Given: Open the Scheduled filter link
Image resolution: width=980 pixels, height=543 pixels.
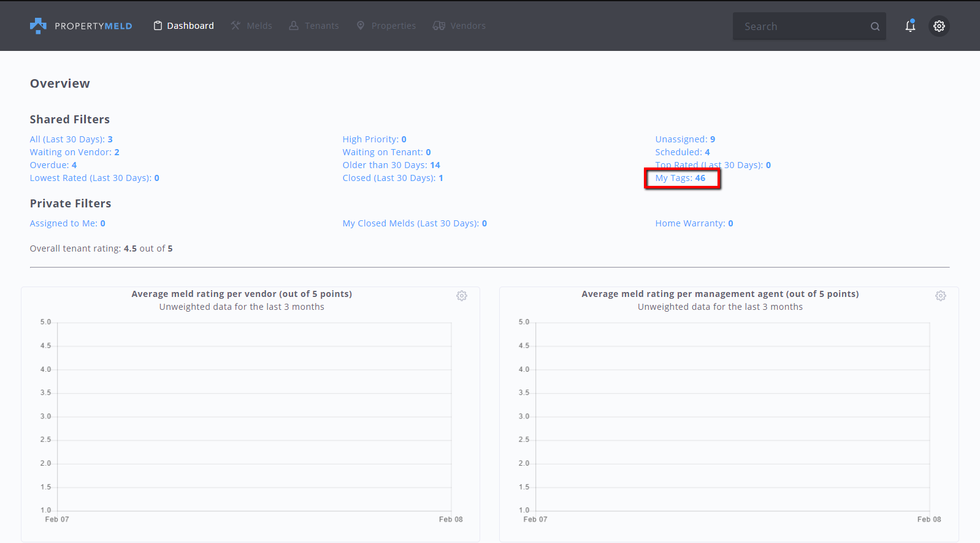Looking at the screenshot, I should [683, 152].
